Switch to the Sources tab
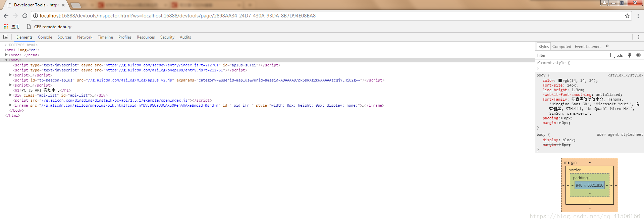The width and height of the screenshot is (644, 223). coord(64,37)
